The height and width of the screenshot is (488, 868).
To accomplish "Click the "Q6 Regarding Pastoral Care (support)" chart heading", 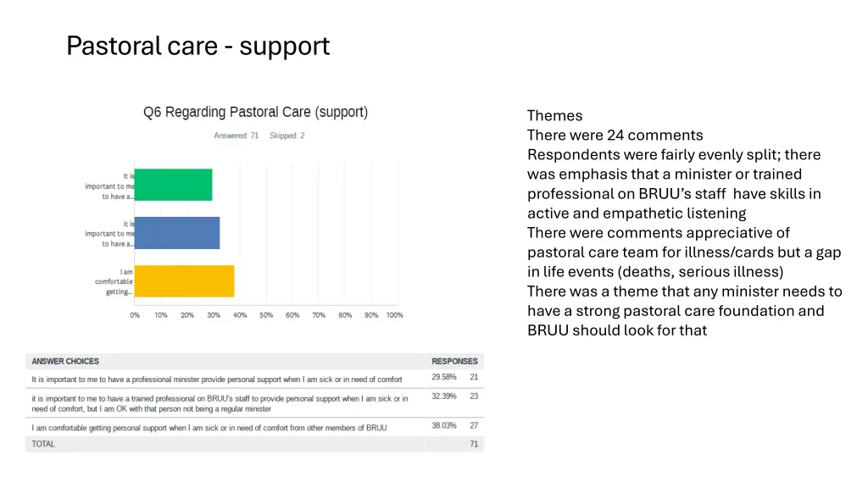I will 255,112.
